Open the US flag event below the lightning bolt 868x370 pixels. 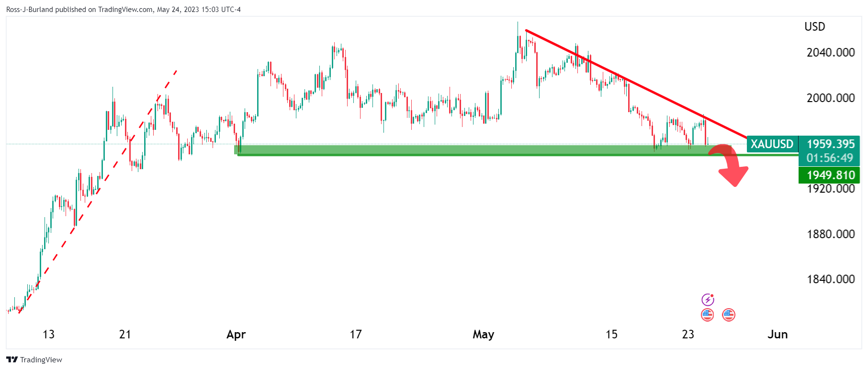point(708,315)
